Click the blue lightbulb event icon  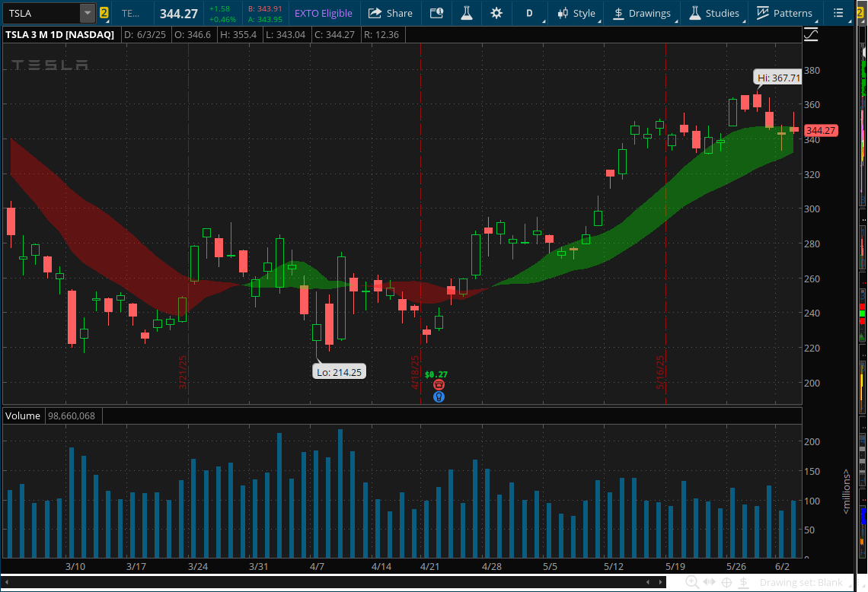point(439,396)
